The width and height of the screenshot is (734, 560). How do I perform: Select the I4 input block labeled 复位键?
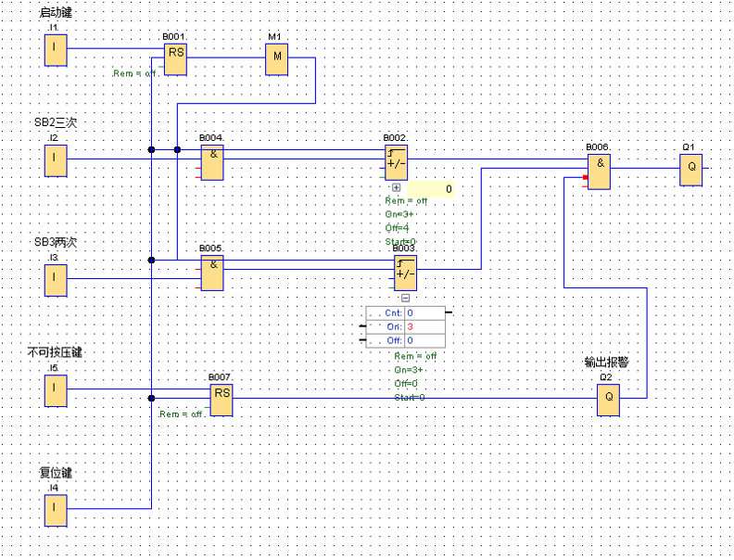pos(56,509)
